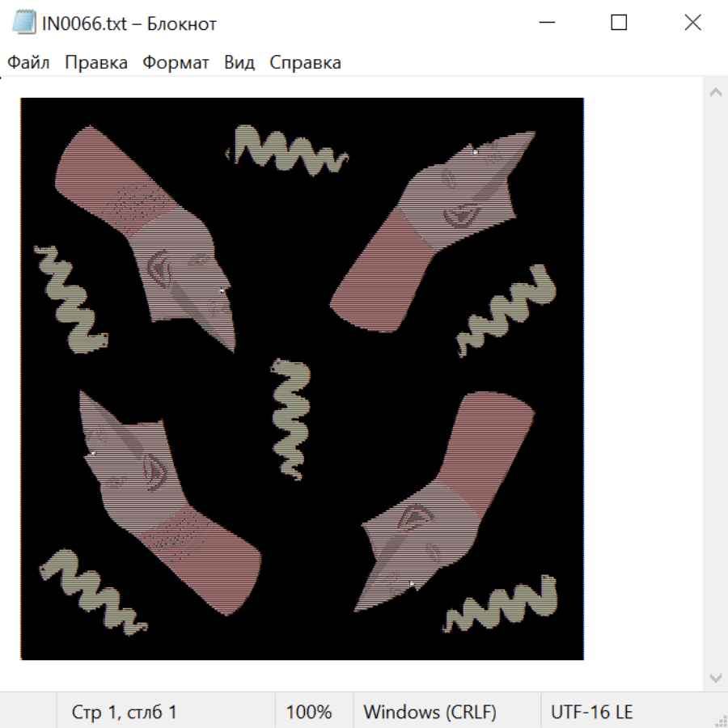Click the Windows (CRLF) line ending indicator
Screen dimensions: 728x728
[430, 712]
